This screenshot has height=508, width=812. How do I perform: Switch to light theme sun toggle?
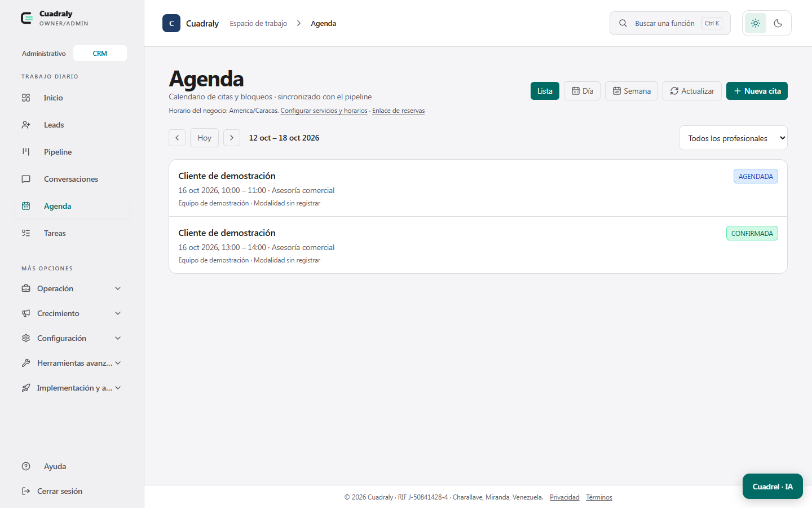(x=756, y=23)
